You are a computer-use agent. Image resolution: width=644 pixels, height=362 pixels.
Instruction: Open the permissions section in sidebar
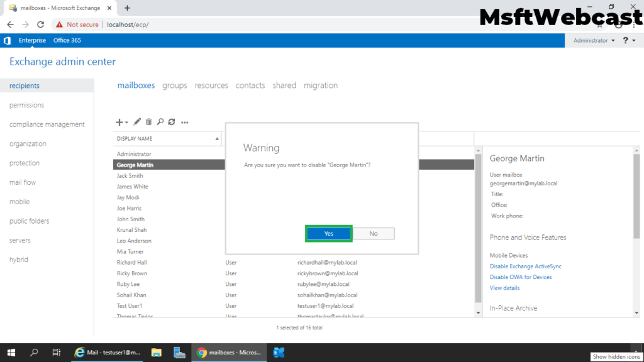pos(26,105)
